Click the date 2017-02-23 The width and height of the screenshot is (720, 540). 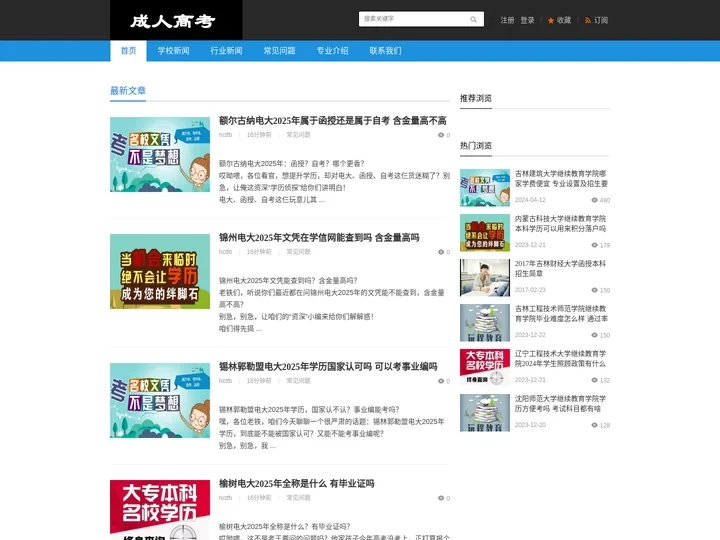point(530,290)
